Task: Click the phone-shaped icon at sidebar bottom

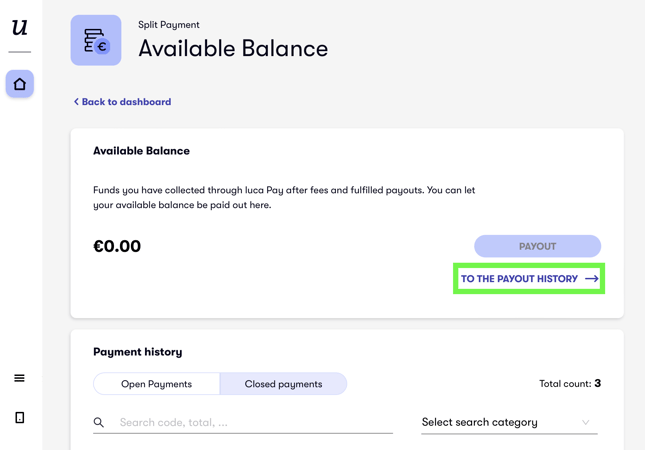Action: pyautogui.click(x=19, y=418)
